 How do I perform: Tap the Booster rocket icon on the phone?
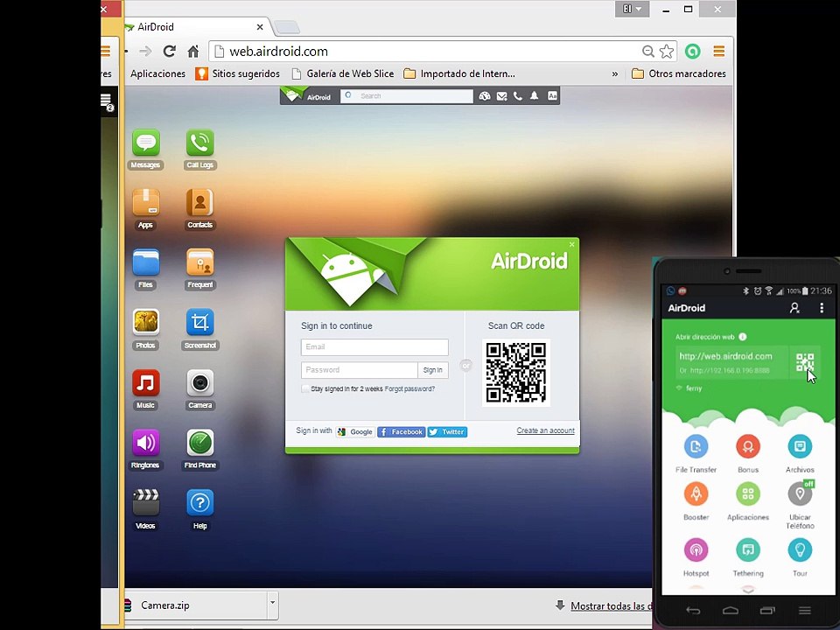(696, 493)
